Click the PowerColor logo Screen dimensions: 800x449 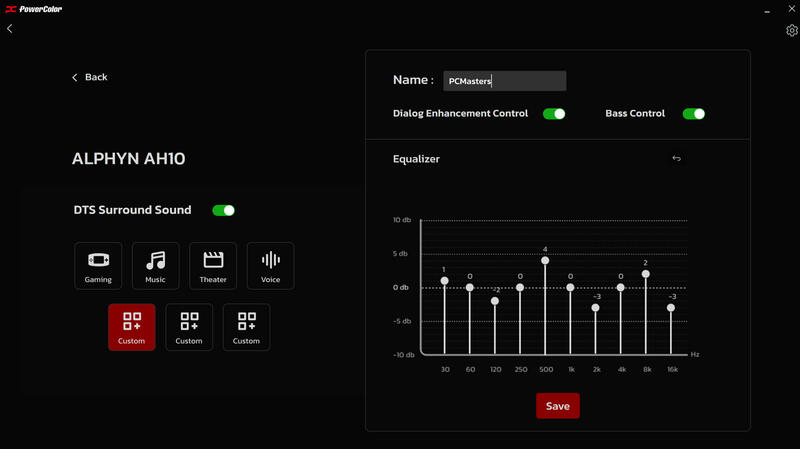[x=34, y=9]
